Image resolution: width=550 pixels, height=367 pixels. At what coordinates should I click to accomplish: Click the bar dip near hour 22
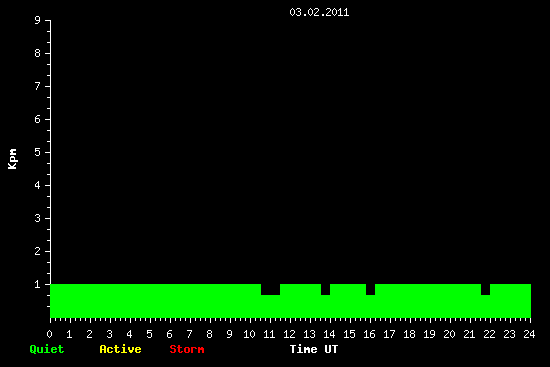coord(485,289)
